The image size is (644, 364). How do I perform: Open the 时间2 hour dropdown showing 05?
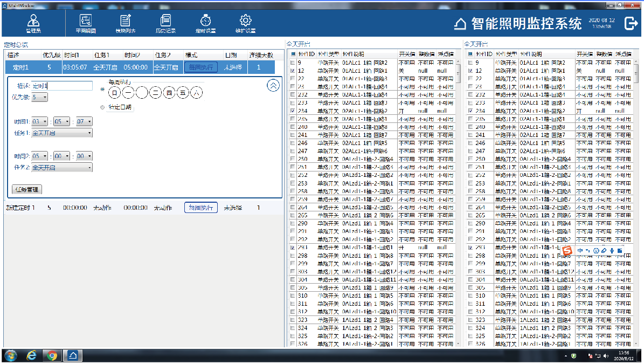pos(39,156)
